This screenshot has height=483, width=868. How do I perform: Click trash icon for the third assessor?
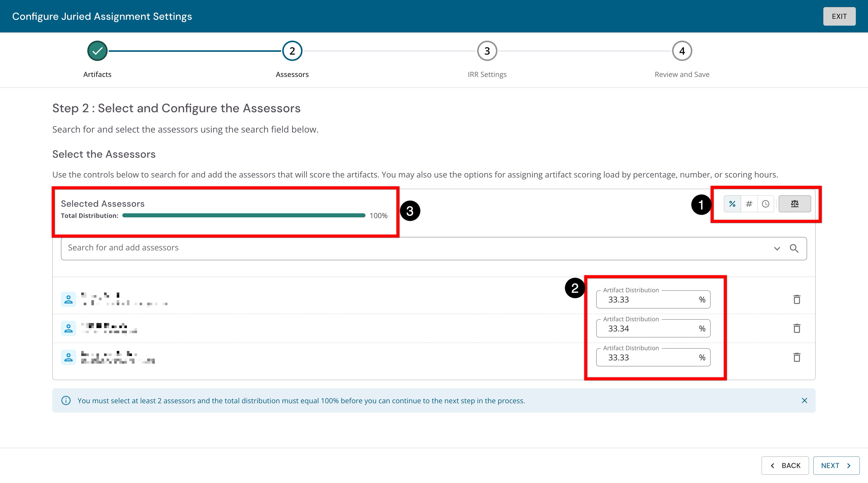pos(797,357)
